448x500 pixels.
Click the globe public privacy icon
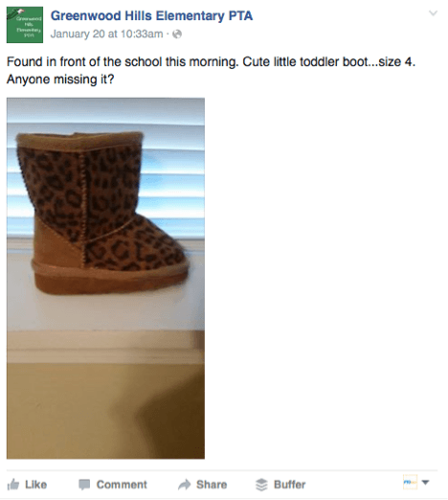pyautogui.click(x=177, y=34)
